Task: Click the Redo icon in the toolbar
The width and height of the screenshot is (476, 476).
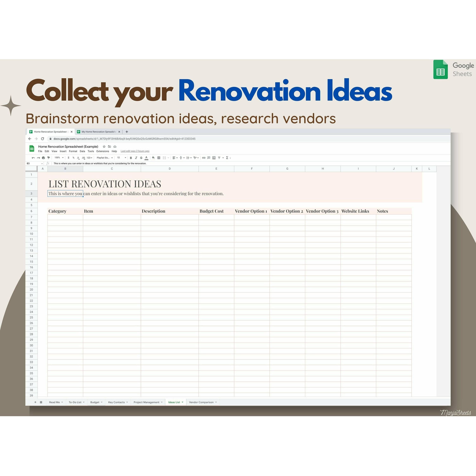Action: click(x=38, y=158)
